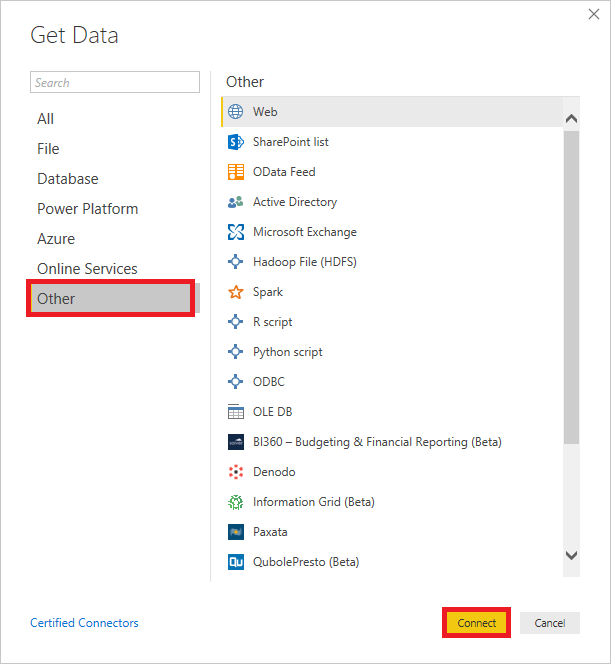Select Hadoop File (HDFS) text
Screen dimensions: 611x664
tap(305, 262)
